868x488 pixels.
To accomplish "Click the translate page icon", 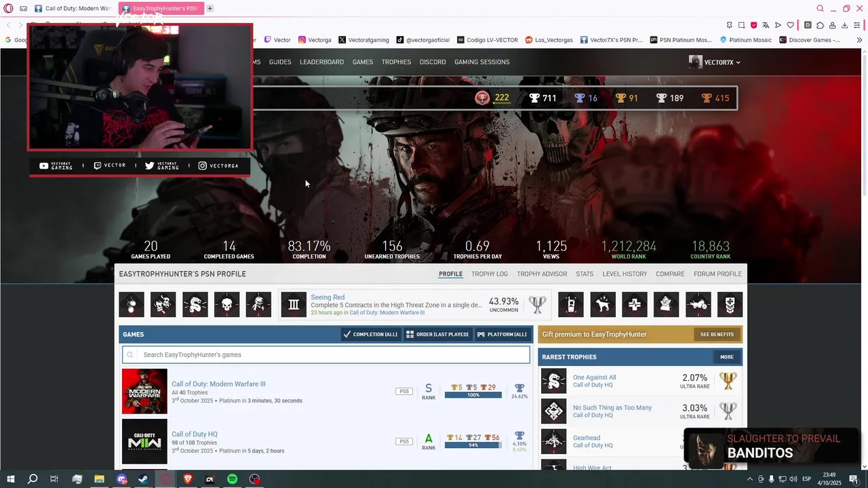I will tap(766, 25).
